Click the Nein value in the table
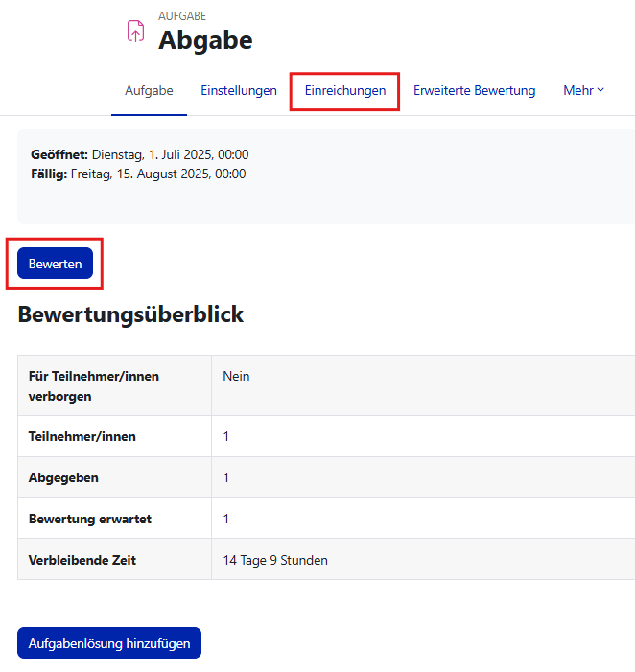 click(236, 376)
